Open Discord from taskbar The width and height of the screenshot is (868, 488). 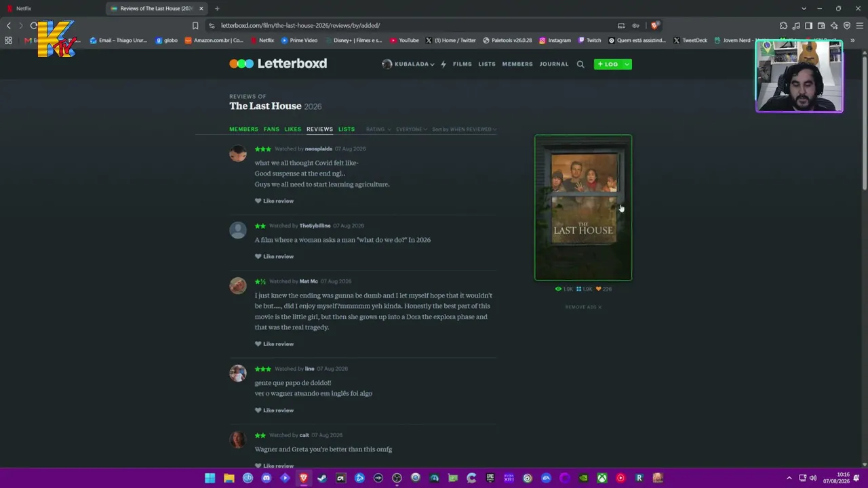click(267, 478)
